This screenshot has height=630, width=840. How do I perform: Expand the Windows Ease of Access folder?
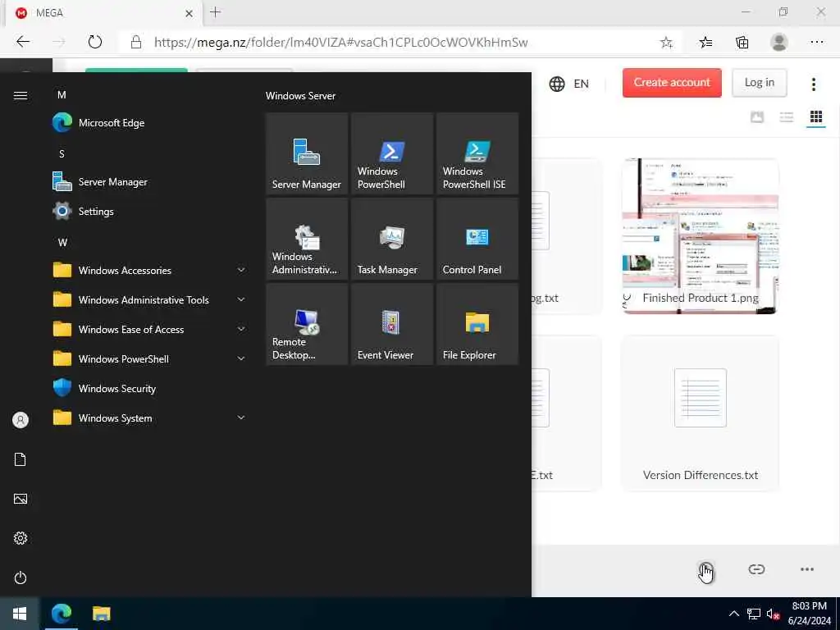click(x=150, y=329)
